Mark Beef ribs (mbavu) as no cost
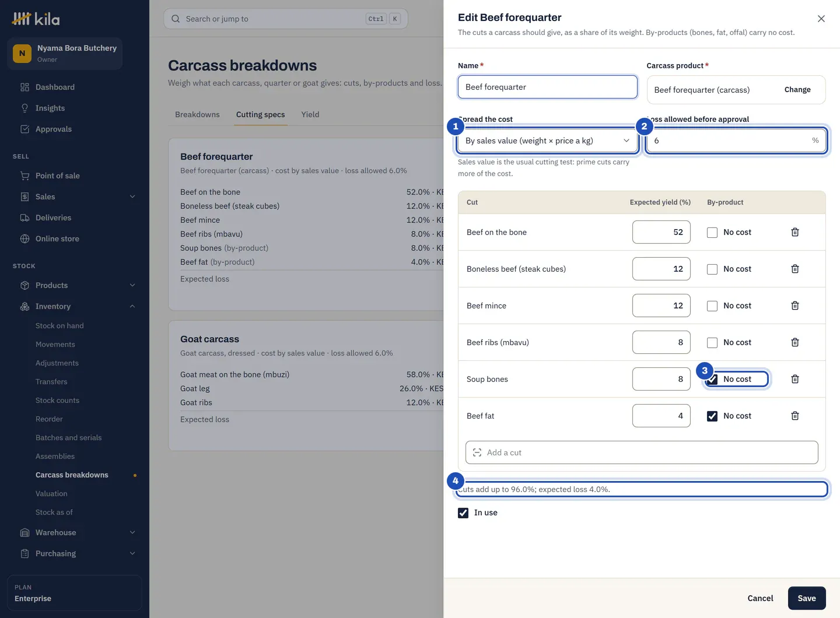 (x=712, y=342)
